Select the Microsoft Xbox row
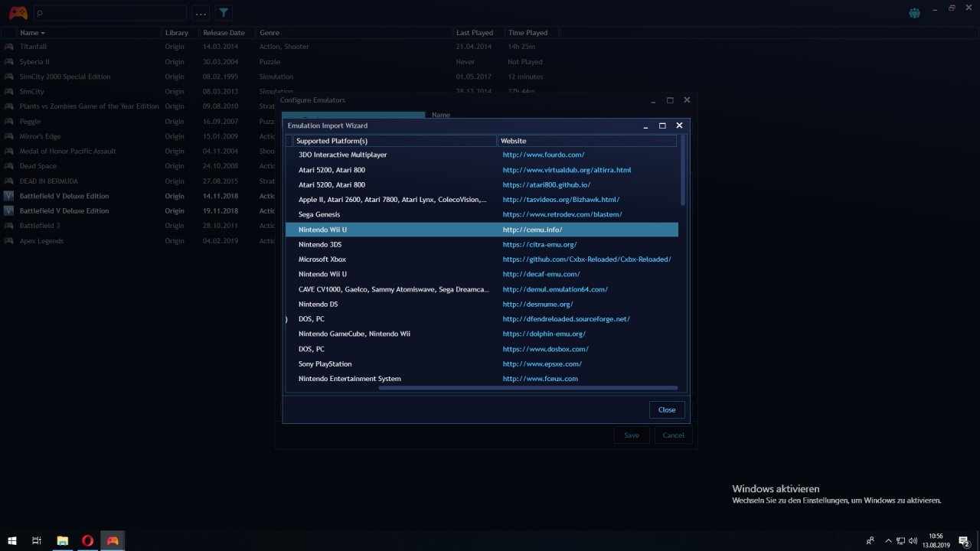Viewport: 980px width, 551px height. [x=482, y=259]
